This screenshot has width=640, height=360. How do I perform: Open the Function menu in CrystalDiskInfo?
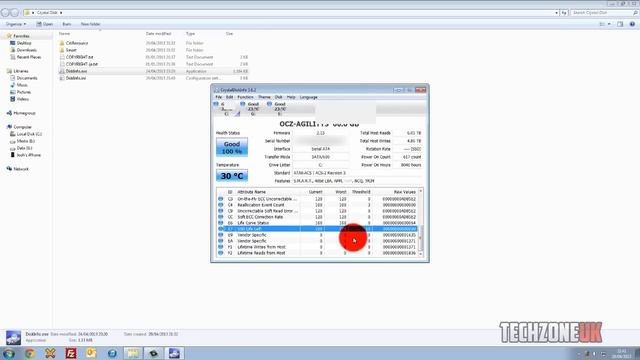point(245,97)
